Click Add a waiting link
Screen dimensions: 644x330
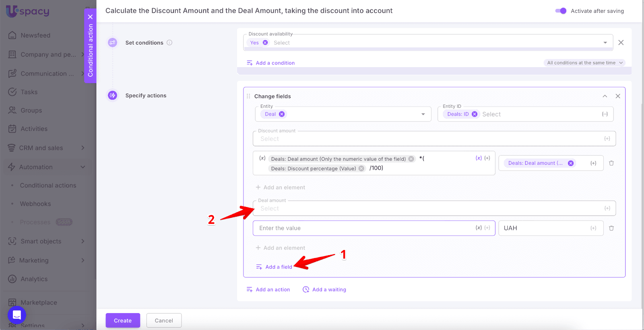coord(328,289)
